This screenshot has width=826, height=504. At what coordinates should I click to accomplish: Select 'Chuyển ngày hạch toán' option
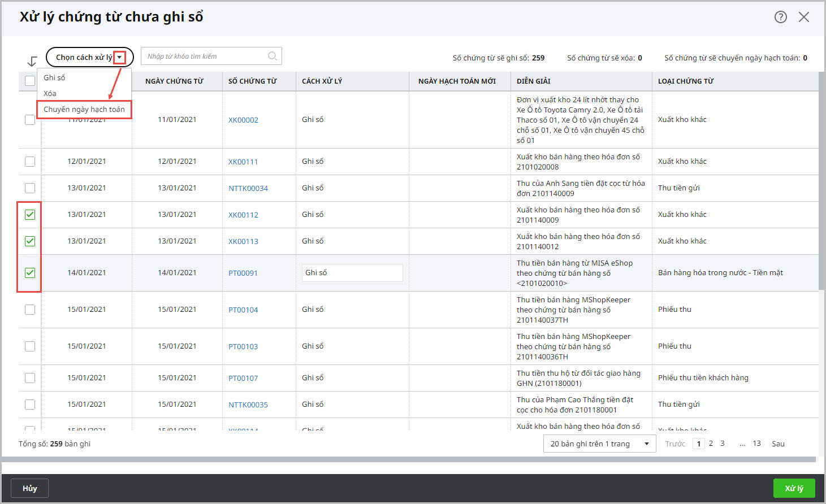84,110
